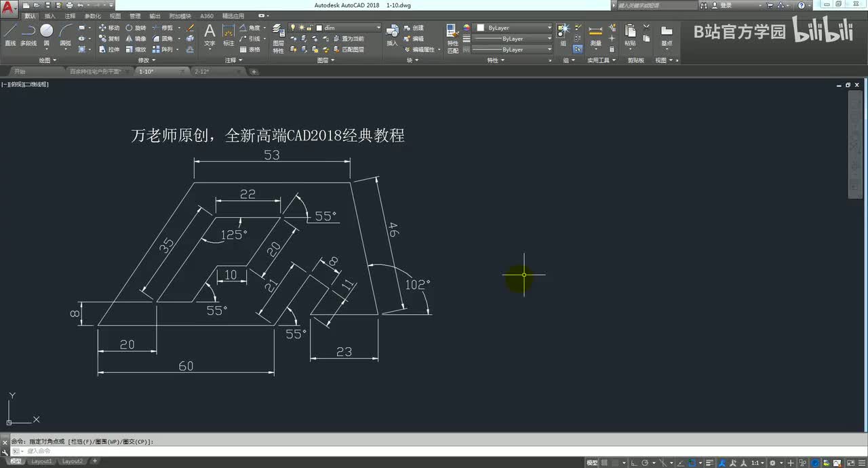The height and width of the screenshot is (468, 868).
Task: Toggle the layer lock padlock icon
Action: pos(309,28)
